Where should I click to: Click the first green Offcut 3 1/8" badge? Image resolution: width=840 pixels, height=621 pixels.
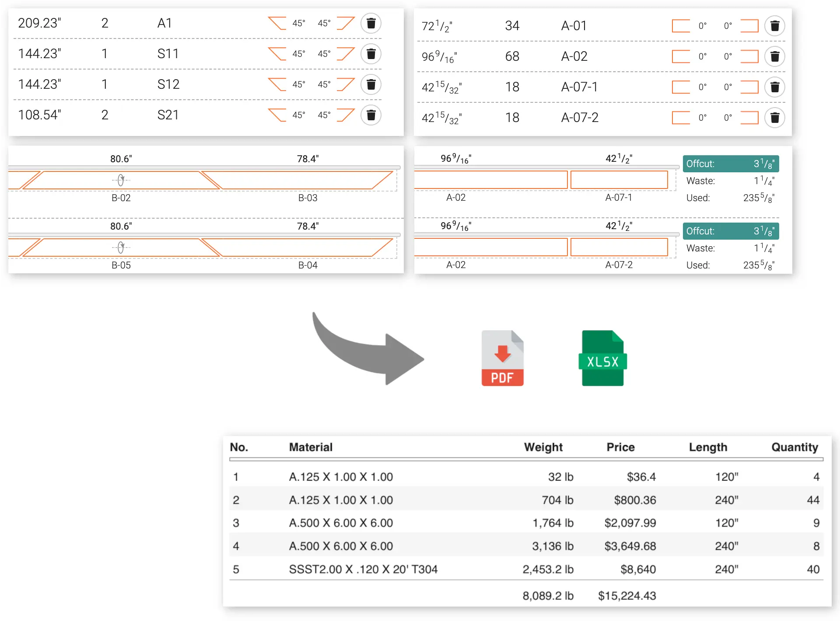point(730,164)
